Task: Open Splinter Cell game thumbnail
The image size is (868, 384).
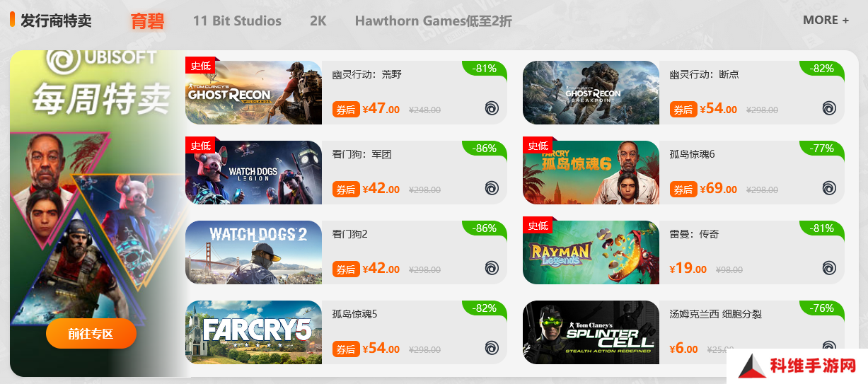Action: pyautogui.click(x=591, y=332)
